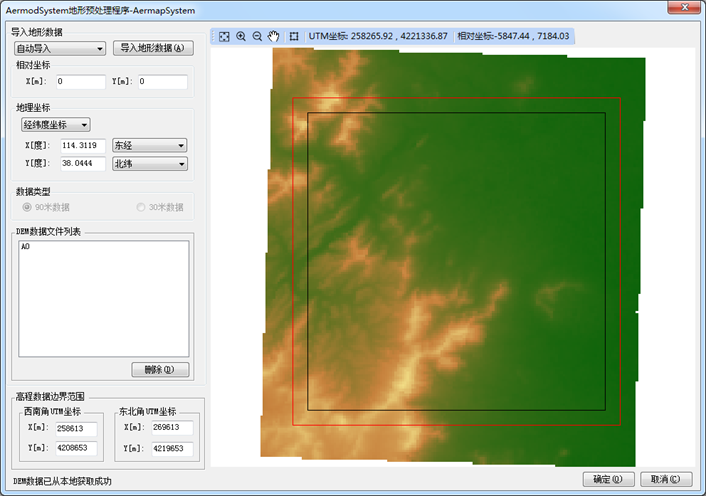Select the zoom in tool
Screen dimensions: 706x496
[x=241, y=36]
